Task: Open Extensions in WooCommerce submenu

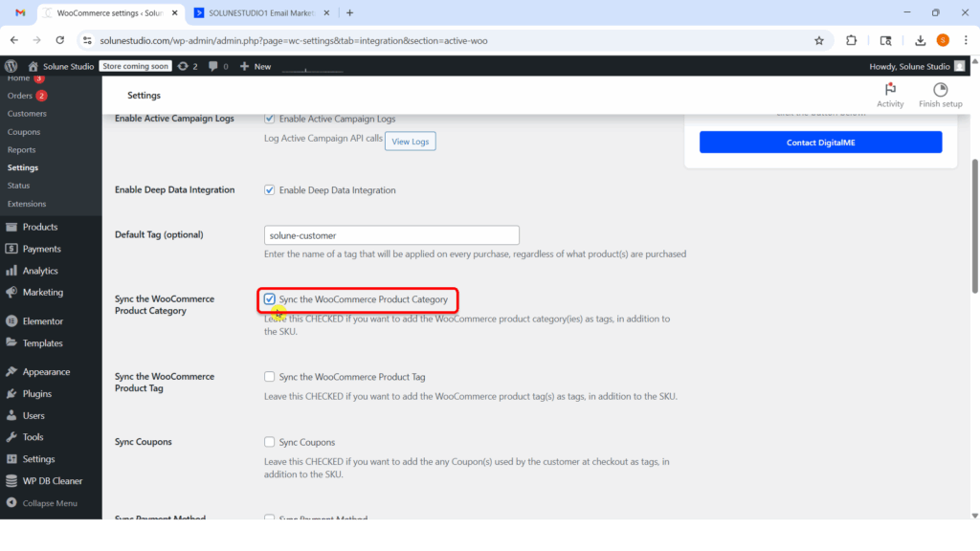Action: tap(27, 204)
